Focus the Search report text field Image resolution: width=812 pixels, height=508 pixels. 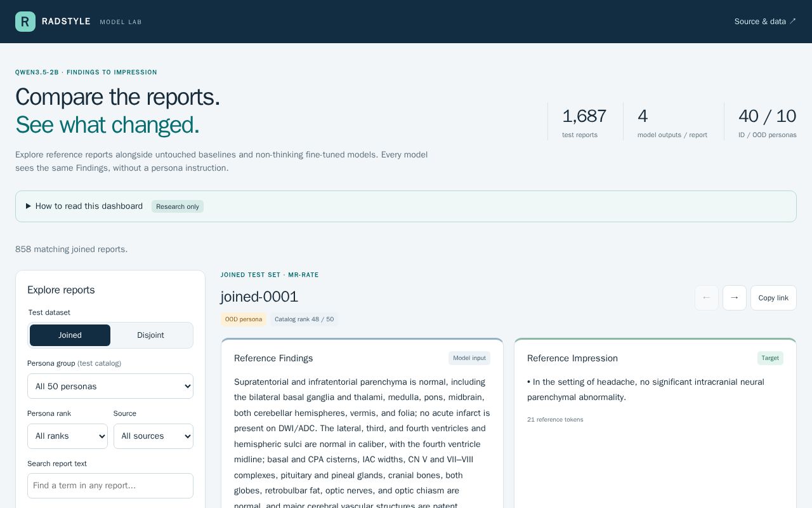pos(110,486)
